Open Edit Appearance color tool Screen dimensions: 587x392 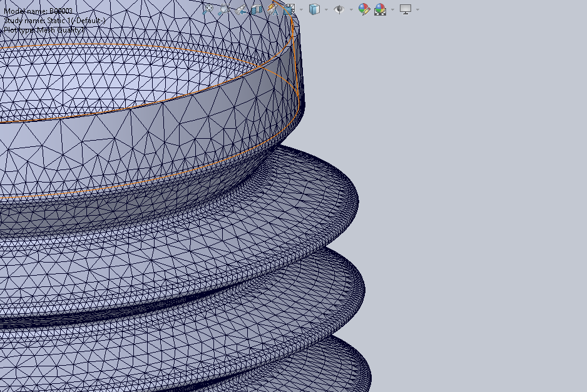tap(364, 9)
